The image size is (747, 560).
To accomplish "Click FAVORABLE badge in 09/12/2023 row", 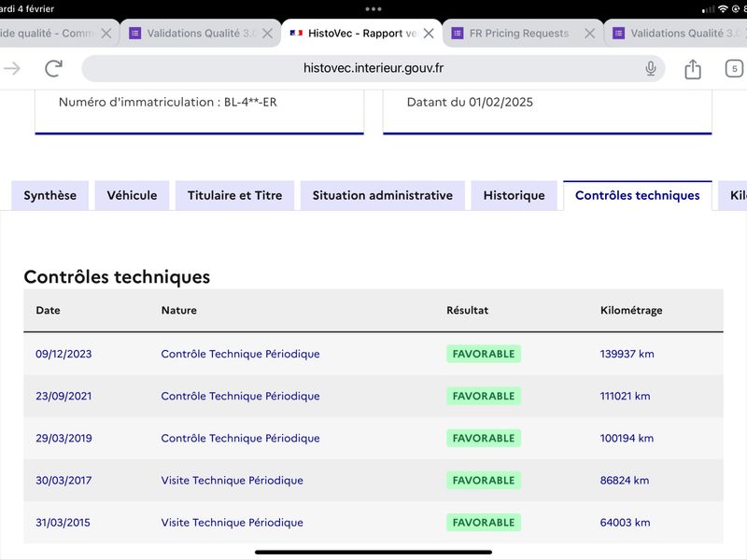I will click(x=484, y=354).
